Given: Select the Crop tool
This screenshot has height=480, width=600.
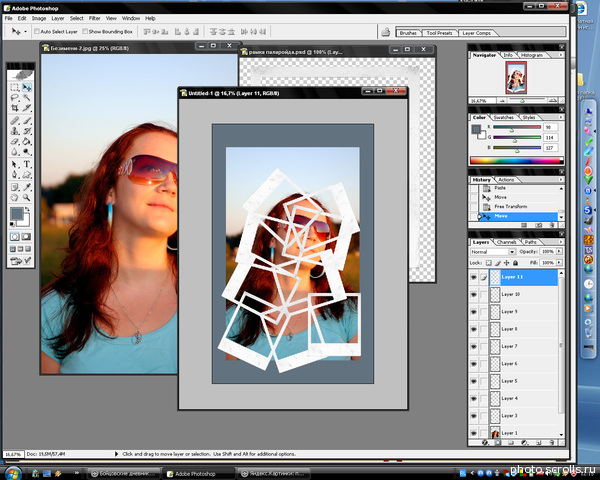Looking at the screenshot, I should (x=15, y=108).
